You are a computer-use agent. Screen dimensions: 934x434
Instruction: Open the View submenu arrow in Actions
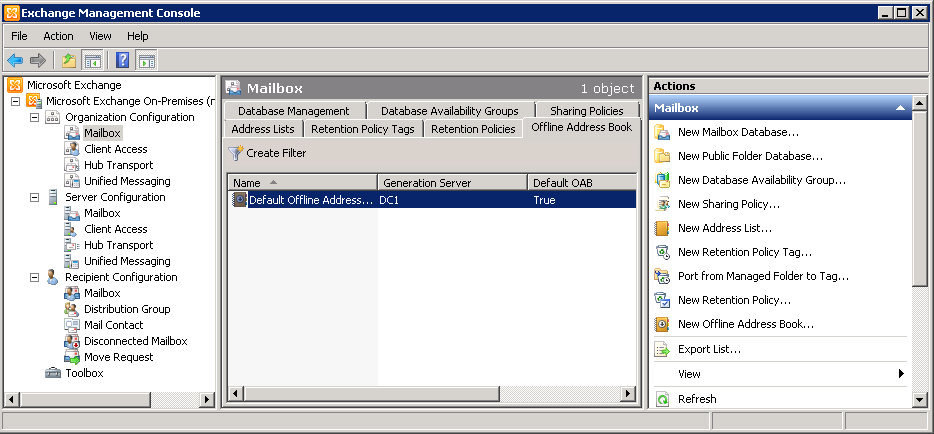pyautogui.click(x=901, y=374)
